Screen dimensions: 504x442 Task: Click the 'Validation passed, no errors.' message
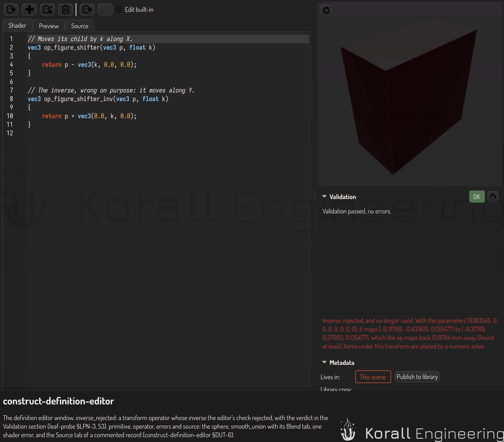click(x=357, y=211)
